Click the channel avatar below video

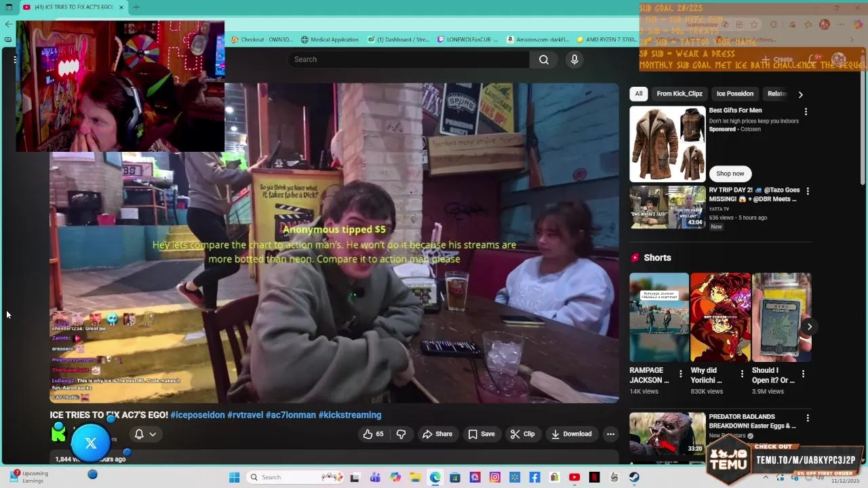(x=59, y=433)
